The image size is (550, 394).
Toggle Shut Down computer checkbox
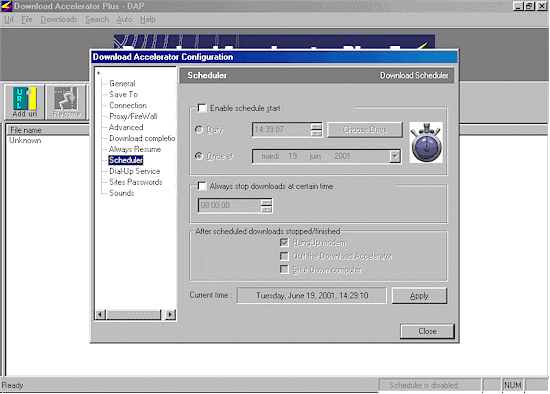[284, 269]
